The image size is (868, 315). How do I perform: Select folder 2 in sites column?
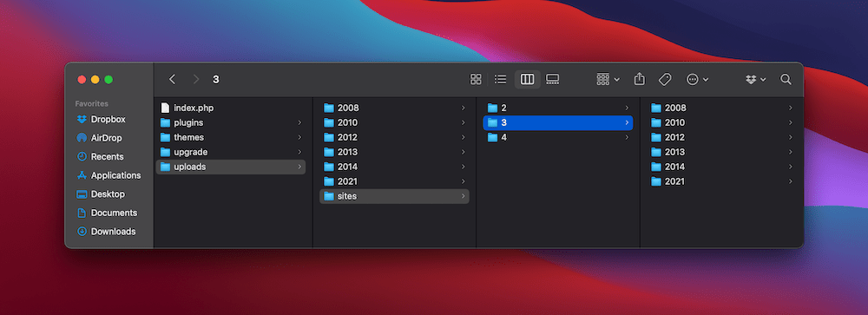pyautogui.click(x=558, y=108)
